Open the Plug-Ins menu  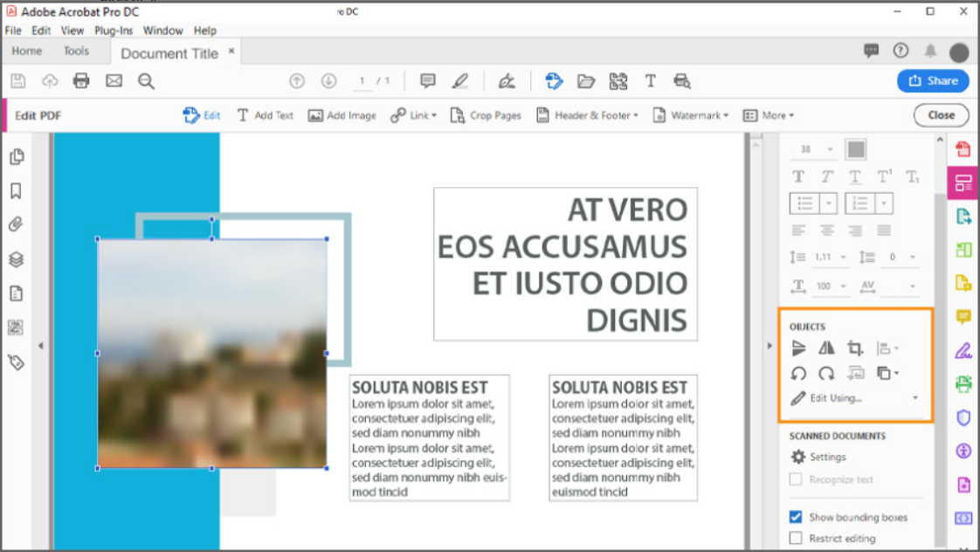114,30
